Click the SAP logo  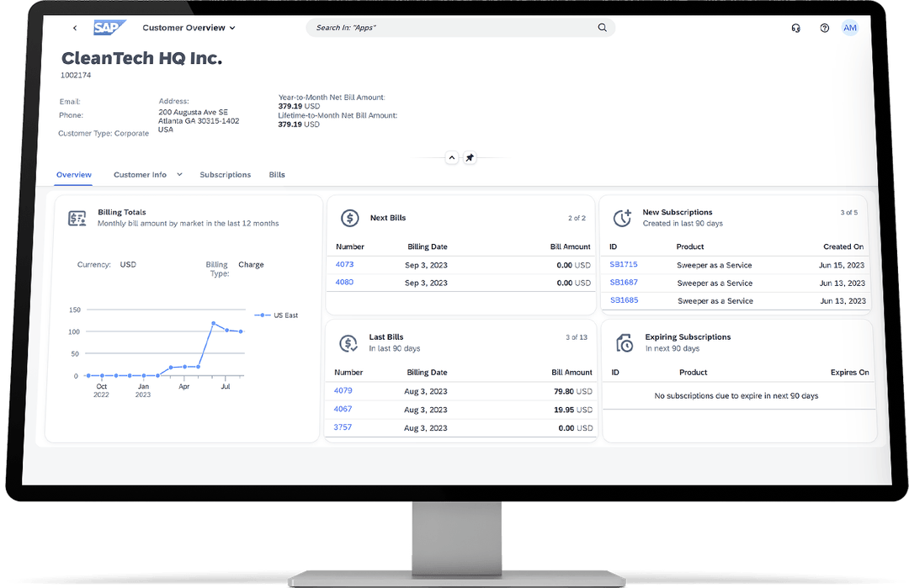click(109, 27)
